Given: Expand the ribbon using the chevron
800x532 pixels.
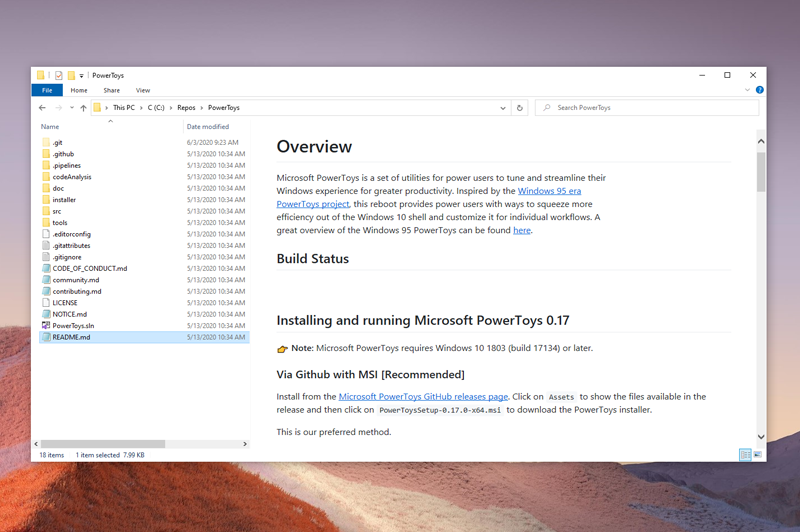Looking at the screenshot, I should (747, 90).
